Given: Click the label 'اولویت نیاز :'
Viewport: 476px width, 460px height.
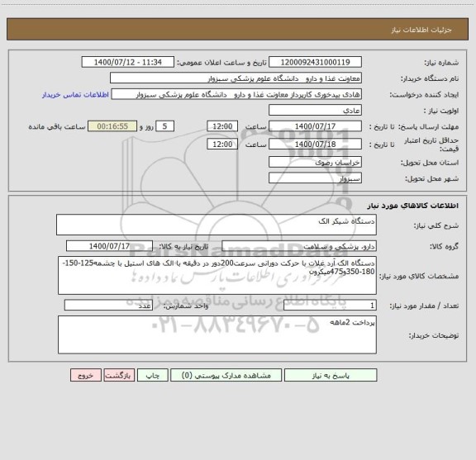Looking at the screenshot, I should (441, 111).
